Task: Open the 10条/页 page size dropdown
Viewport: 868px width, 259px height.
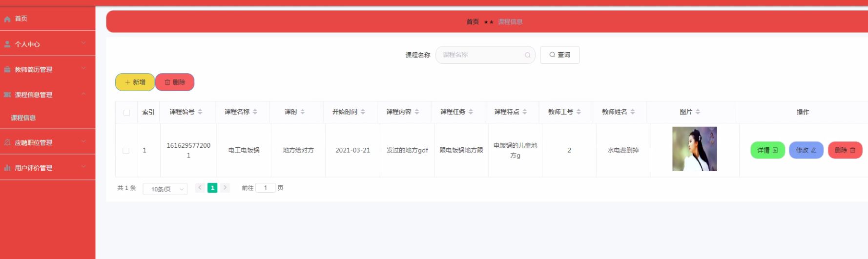Action: [165, 189]
